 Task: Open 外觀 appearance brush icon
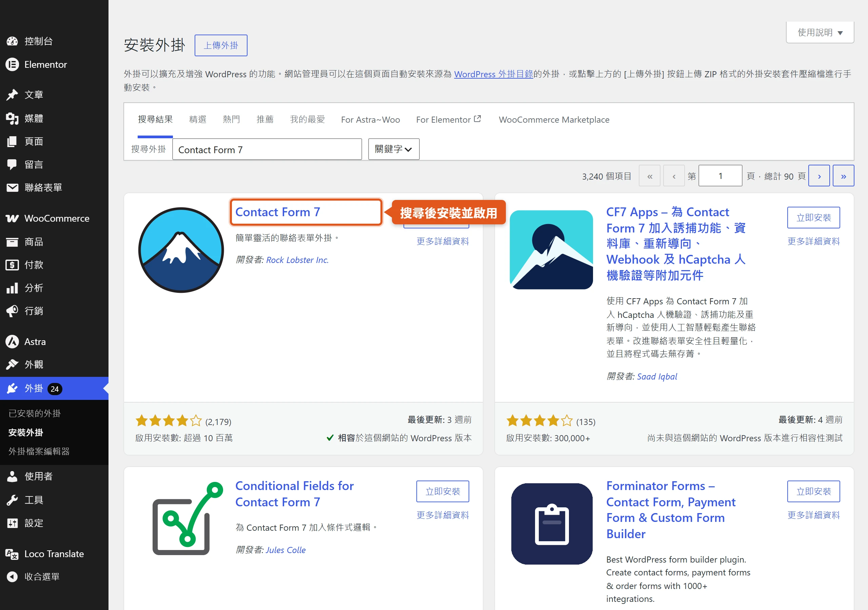(12, 364)
